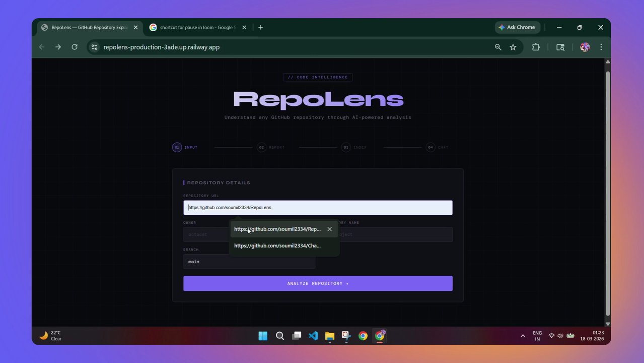Open site information icon in address bar
The height and width of the screenshot is (363, 644).
coord(94,47)
